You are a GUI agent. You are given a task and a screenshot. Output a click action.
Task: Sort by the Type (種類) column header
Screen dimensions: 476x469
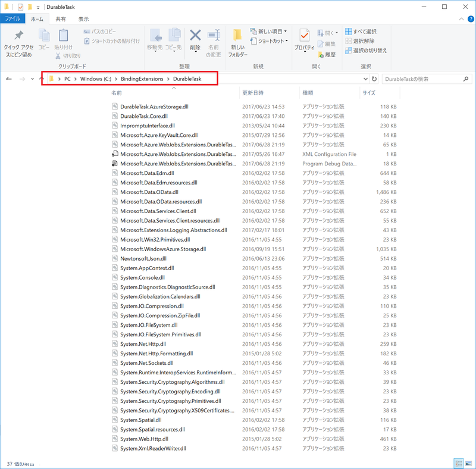(x=308, y=93)
